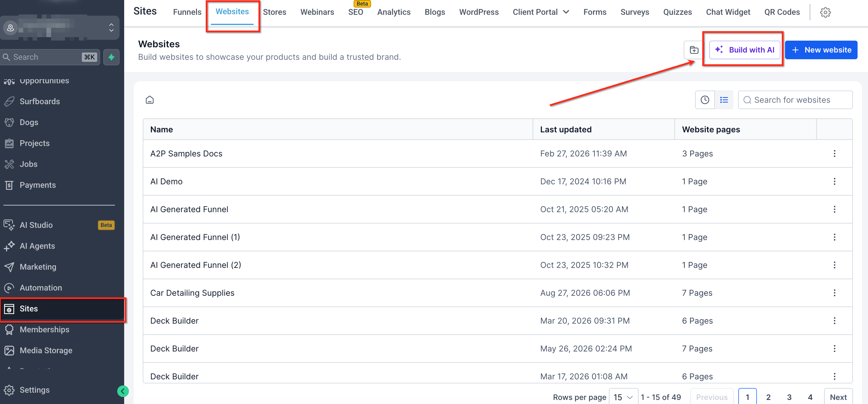Open the Chat Widget tab

pos(728,12)
